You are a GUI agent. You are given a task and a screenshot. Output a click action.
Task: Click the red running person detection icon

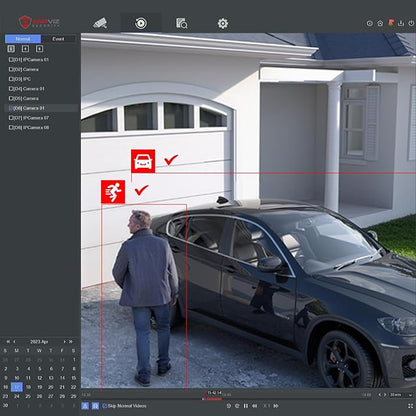tap(113, 192)
